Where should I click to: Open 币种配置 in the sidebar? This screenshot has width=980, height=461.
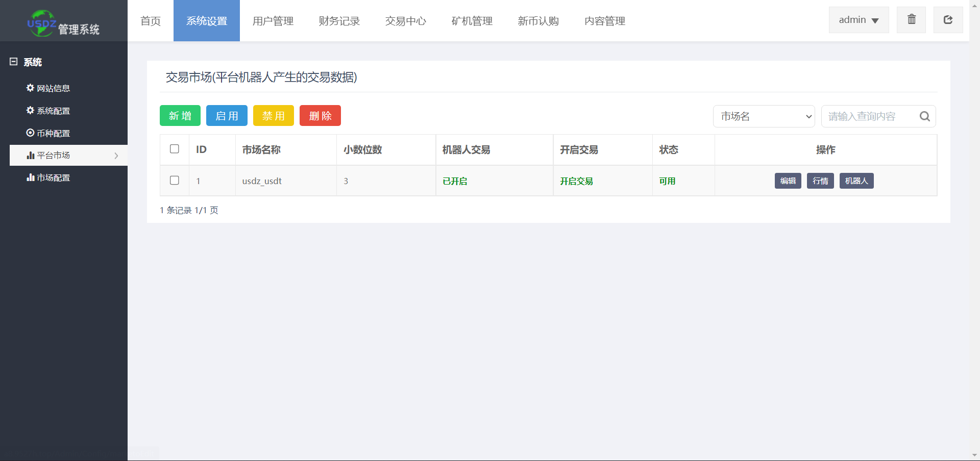(48, 133)
